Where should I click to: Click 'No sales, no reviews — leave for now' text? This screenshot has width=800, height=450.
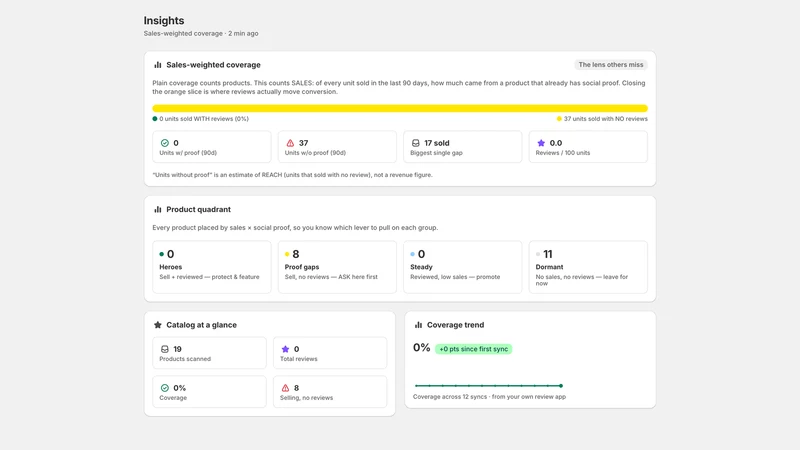tap(582, 280)
